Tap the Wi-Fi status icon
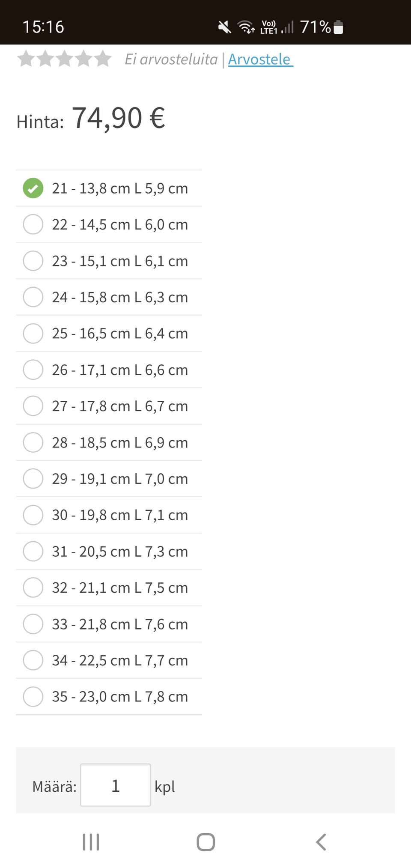This screenshot has height=868, width=411. tap(246, 27)
